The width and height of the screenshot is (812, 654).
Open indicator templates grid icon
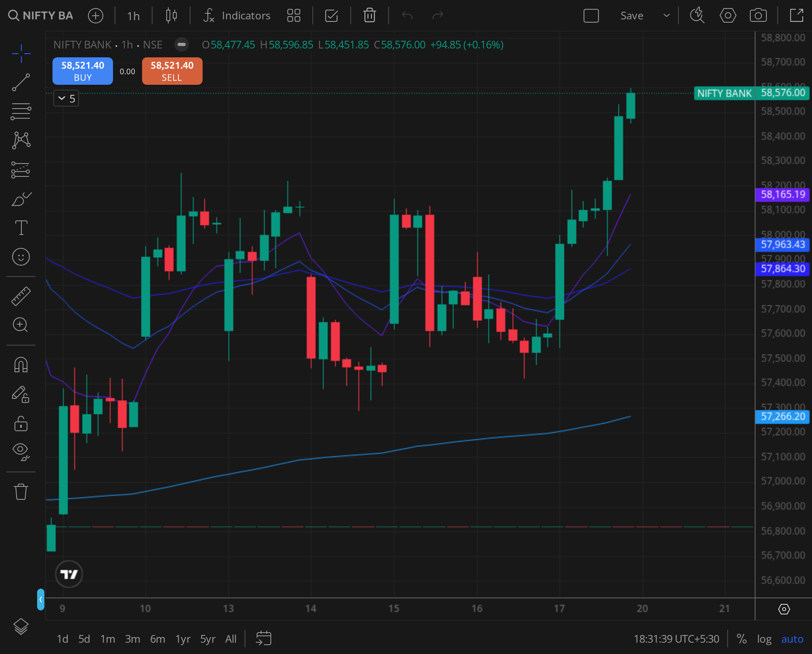click(294, 16)
